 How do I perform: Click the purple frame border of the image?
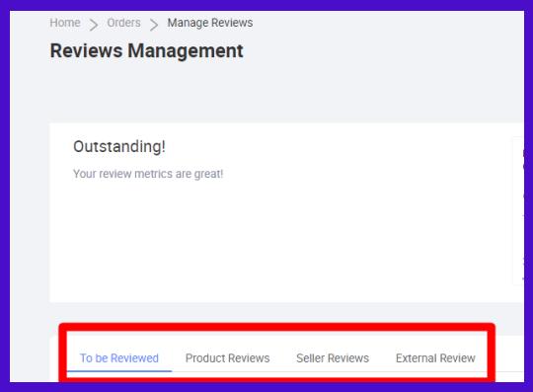(266, 5)
